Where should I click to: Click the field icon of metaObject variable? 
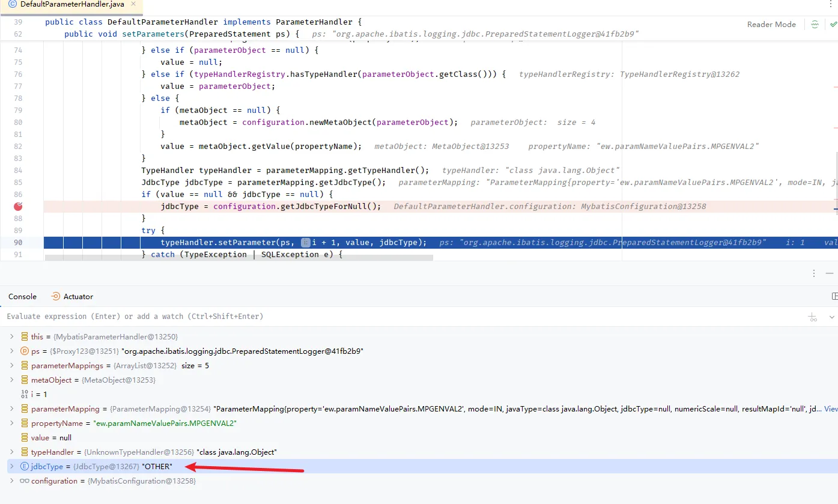point(25,380)
